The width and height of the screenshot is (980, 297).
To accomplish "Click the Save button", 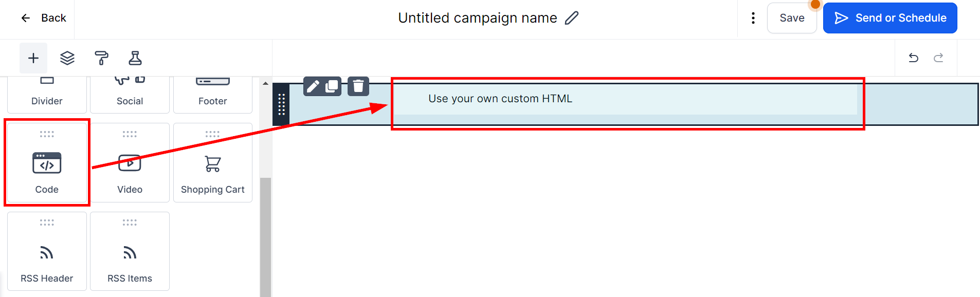I will (792, 18).
